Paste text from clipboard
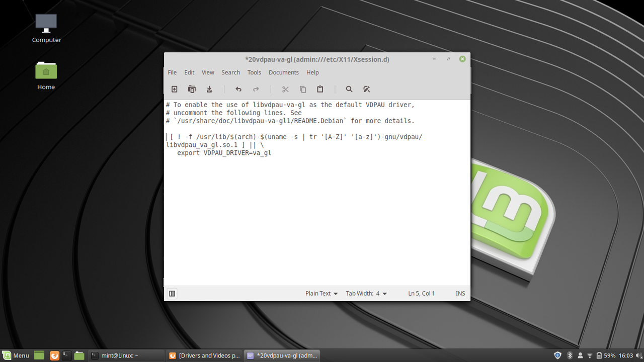This screenshot has width=644, height=362. tap(320, 89)
